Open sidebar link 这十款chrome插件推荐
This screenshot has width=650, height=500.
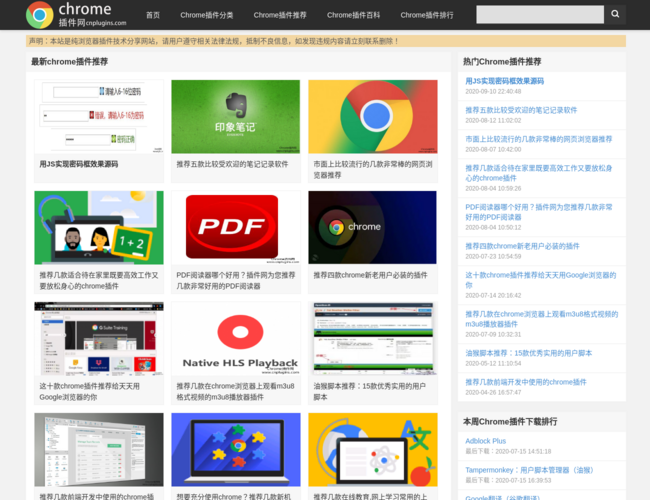pyautogui.click(x=541, y=280)
